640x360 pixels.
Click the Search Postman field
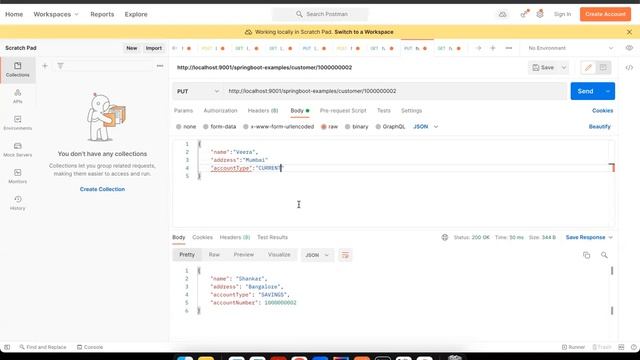tap(320, 14)
